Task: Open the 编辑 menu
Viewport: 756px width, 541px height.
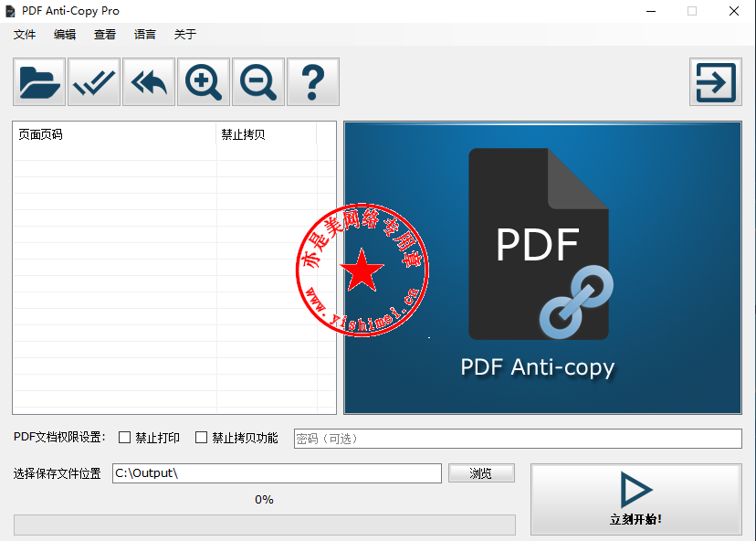Action: [65, 34]
